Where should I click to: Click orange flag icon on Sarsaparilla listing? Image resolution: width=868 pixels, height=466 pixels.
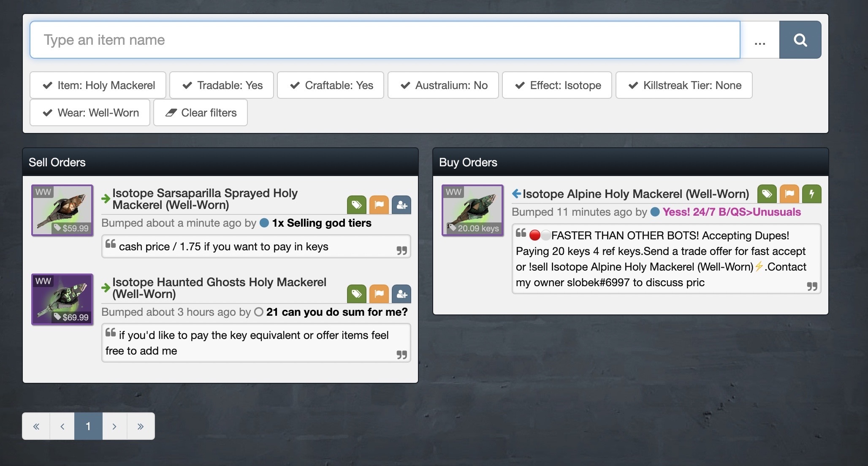point(379,205)
